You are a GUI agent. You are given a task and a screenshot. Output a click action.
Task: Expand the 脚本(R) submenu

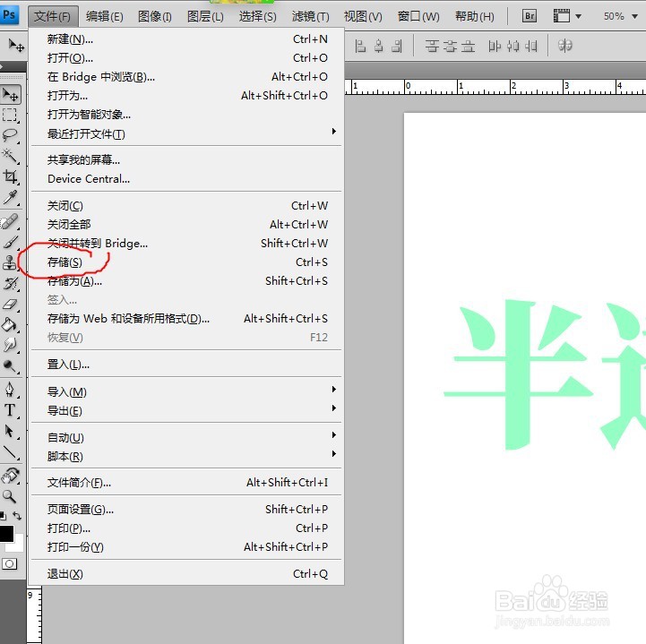186,456
